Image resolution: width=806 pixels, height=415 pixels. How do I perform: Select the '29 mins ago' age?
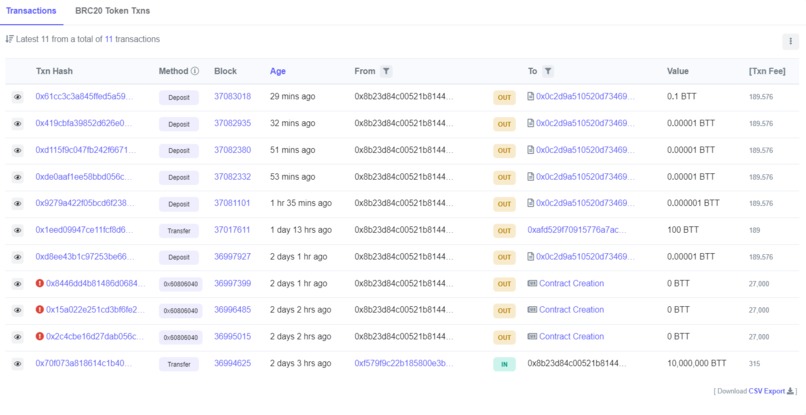292,96
